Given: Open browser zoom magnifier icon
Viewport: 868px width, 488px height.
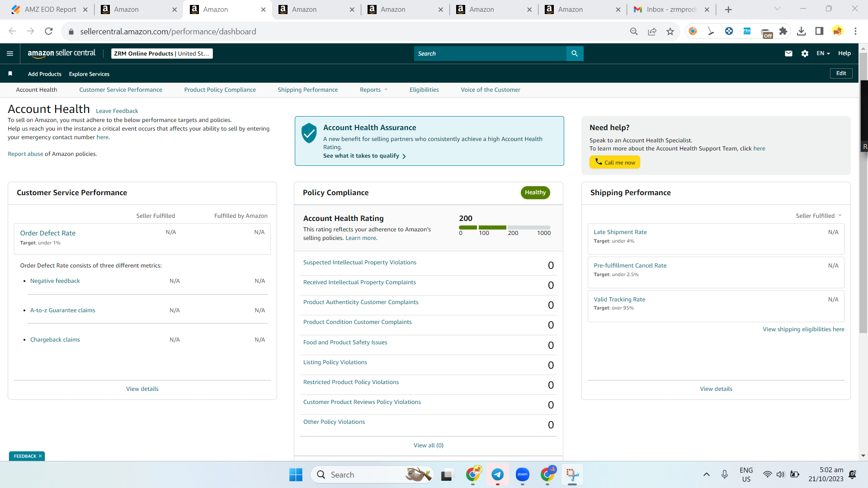Looking at the screenshot, I should (x=634, y=31).
